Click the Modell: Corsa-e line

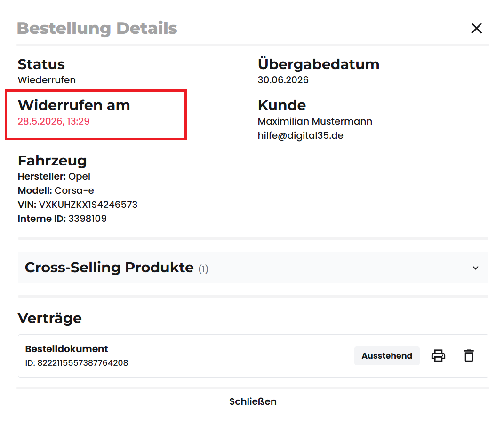pyautogui.click(x=56, y=191)
